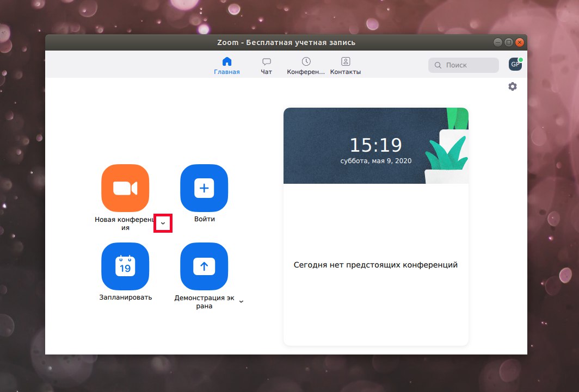Minimize the Zoom window
Image resolution: width=579 pixels, height=392 pixels.
(498, 42)
